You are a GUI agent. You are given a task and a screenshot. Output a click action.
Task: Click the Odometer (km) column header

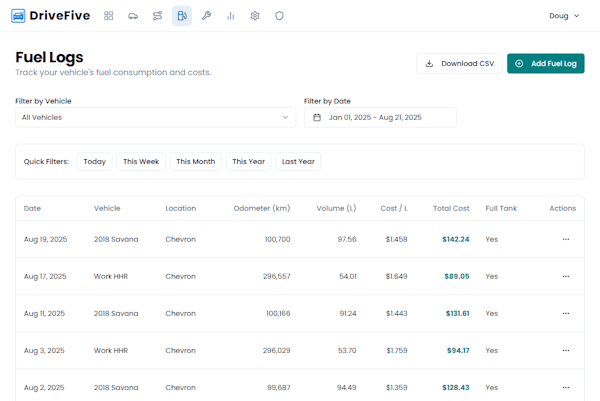coord(262,208)
